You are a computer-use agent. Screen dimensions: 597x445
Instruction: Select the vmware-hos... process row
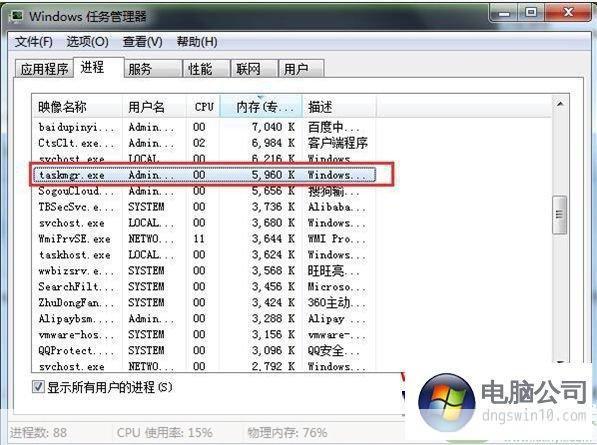point(204,335)
